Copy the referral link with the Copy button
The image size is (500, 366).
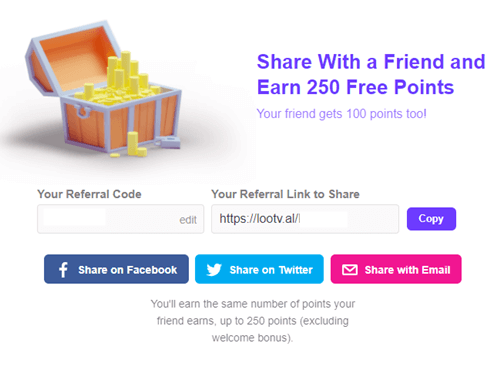(x=431, y=219)
